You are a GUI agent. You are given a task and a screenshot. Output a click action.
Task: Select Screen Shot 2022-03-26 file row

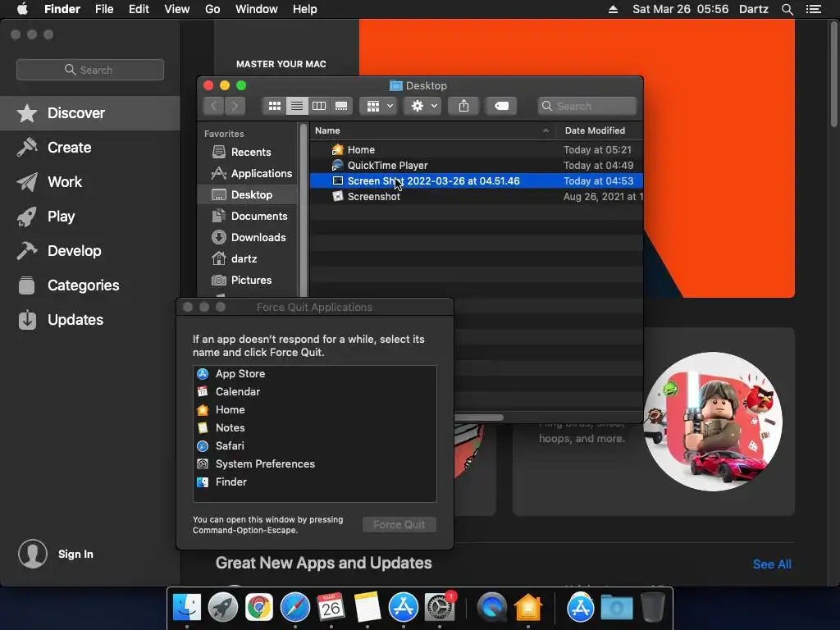(x=477, y=181)
